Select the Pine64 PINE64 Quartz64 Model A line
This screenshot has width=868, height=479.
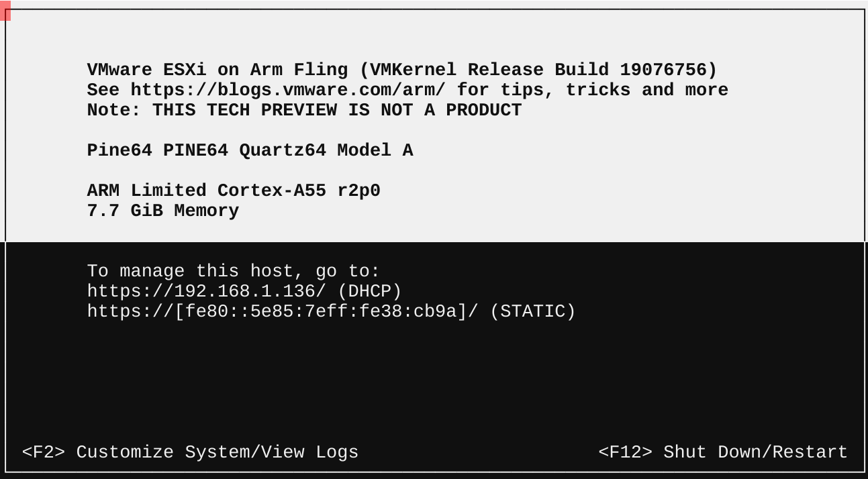tap(250, 150)
